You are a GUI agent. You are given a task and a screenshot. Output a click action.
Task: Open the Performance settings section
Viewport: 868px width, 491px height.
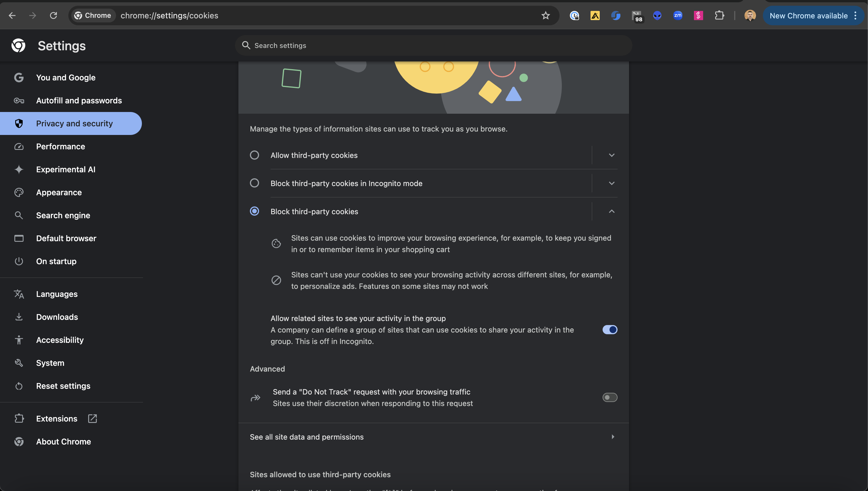click(61, 146)
